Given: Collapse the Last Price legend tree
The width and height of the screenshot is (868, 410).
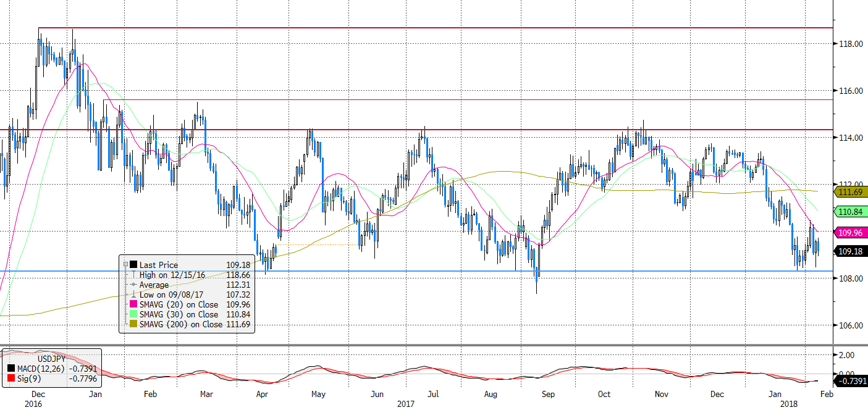Looking at the screenshot, I should tap(126, 266).
